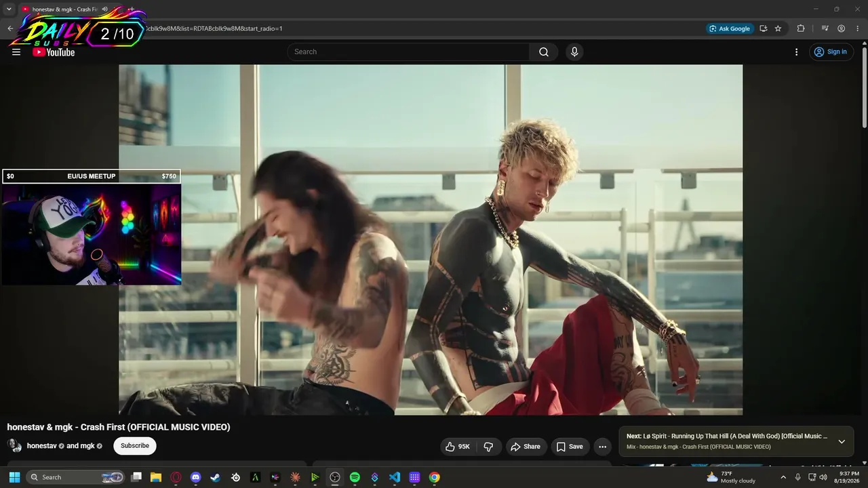Screen dimensions: 868x488
Task: Toggle the system tray microphone icon
Action: [798, 477]
